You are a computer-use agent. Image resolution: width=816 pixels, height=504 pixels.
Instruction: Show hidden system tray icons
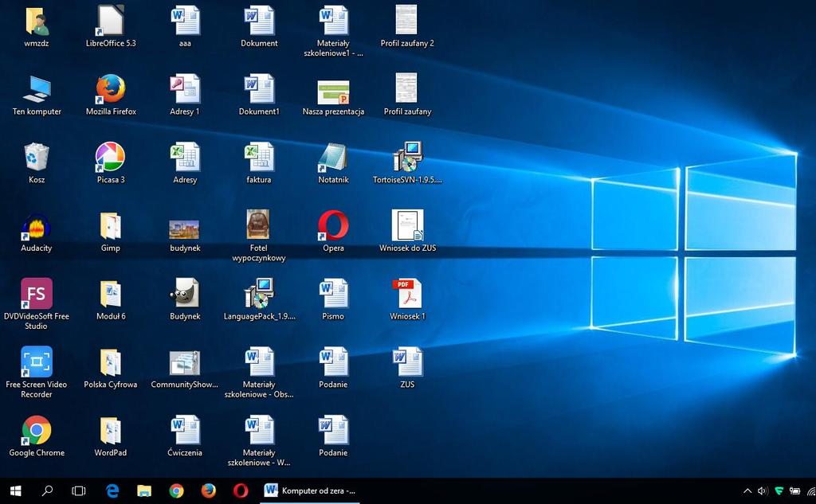(747, 490)
